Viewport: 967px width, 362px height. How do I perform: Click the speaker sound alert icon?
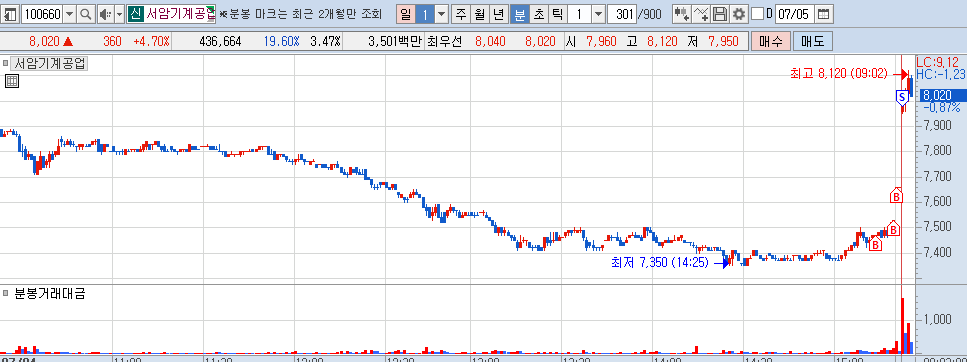tap(105, 14)
